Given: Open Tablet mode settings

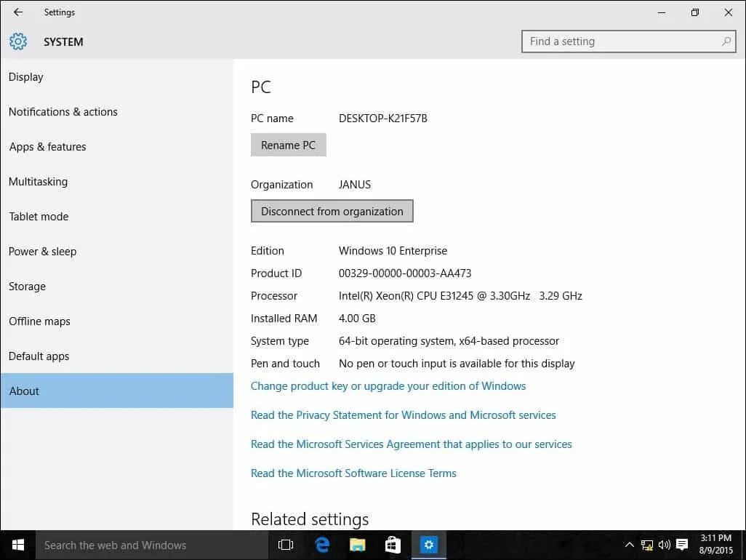Looking at the screenshot, I should point(117,217).
